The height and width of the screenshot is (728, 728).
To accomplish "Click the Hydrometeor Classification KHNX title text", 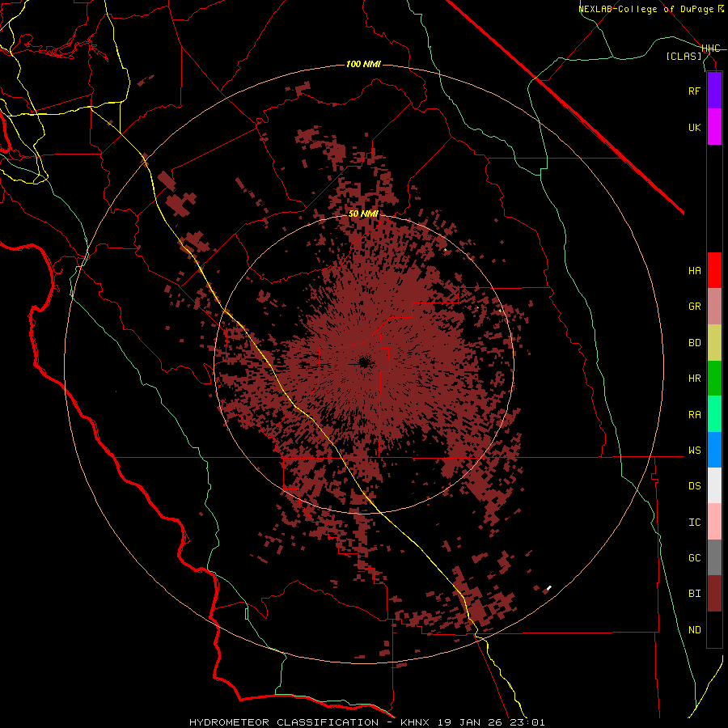I will pyautogui.click(x=366, y=722).
